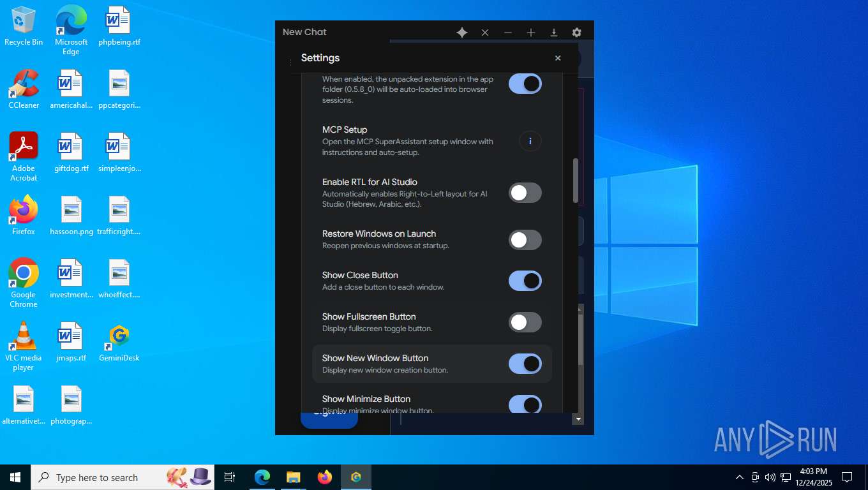Open Firefox from the taskbar
This screenshot has width=868, height=490.
[x=325, y=477]
